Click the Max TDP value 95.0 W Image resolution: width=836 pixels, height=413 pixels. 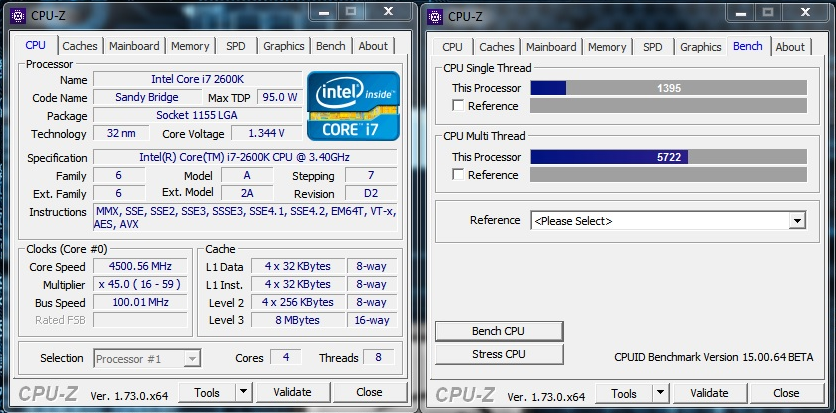coord(280,97)
